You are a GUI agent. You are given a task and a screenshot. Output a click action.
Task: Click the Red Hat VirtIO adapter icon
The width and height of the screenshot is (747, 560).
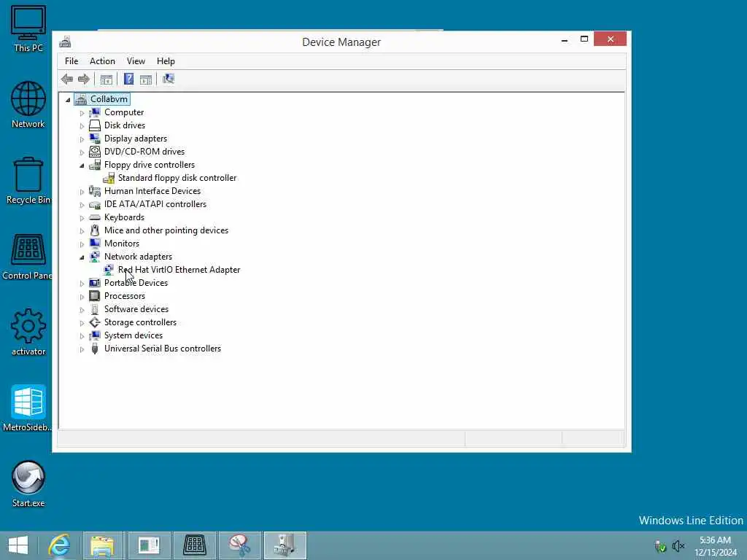coord(109,270)
